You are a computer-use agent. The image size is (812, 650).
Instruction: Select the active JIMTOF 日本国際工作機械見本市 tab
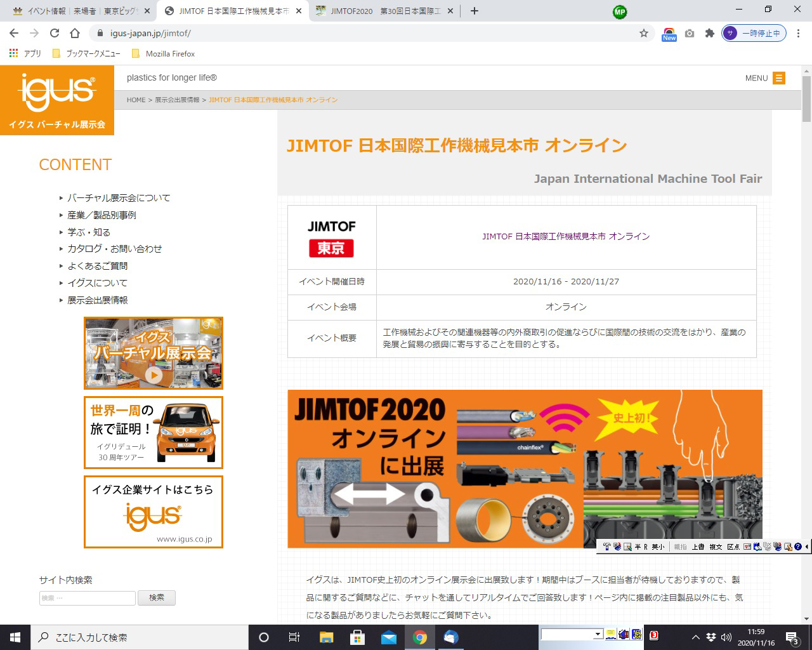click(x=232, y=11)
